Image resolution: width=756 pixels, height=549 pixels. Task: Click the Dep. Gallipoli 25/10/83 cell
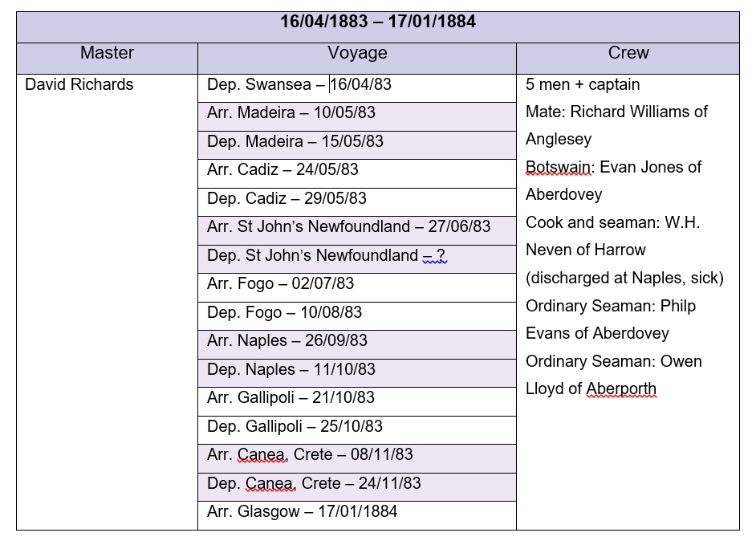pyautogui.click(x=295, y=426)
